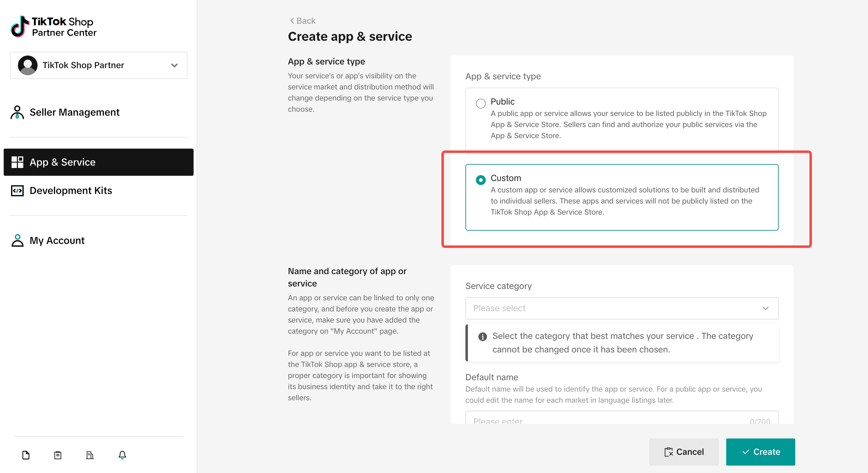Choose the Custom option card description
This screenshot has height=473, width=868.
click(625, 201)
